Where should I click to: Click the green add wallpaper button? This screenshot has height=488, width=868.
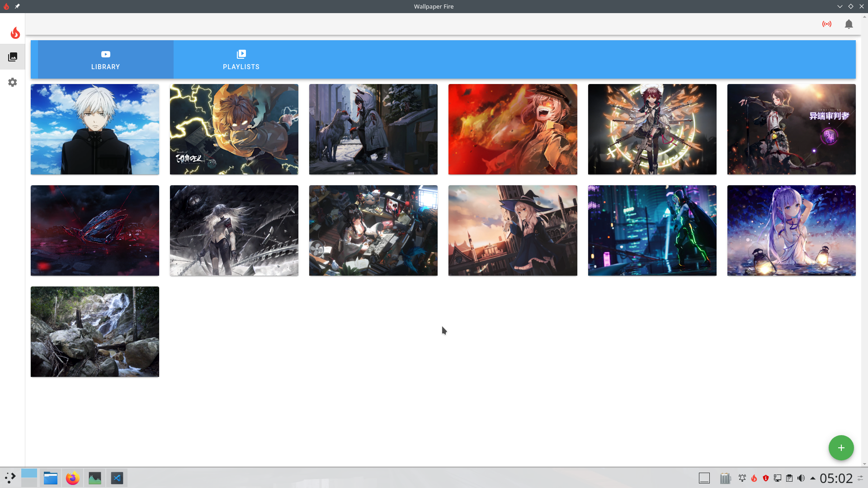[x=841, y=448]
